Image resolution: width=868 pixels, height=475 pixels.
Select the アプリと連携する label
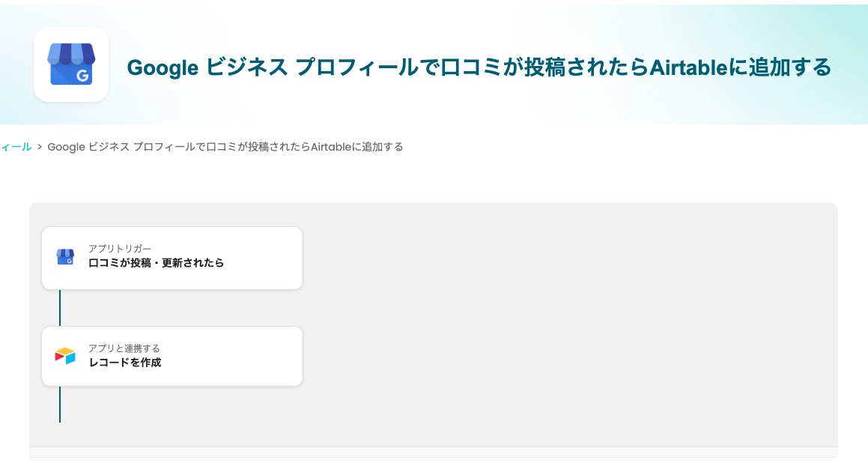pos(124,348)
